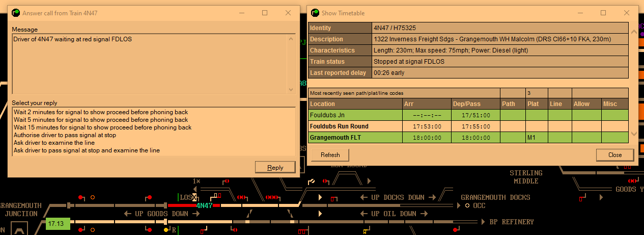Choose 'Ask driver to examine the line'

click(x=153, y=143)
